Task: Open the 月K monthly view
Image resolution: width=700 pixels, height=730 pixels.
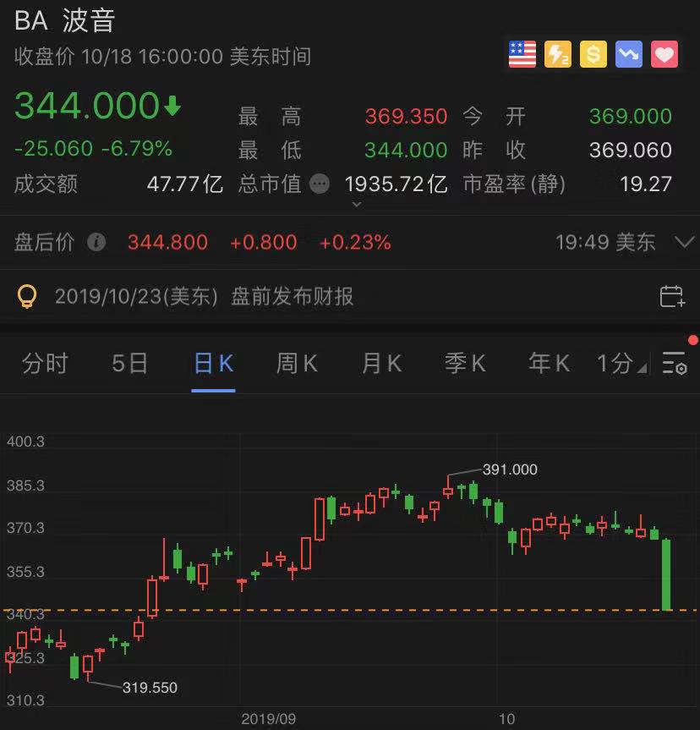Action: 380,363
